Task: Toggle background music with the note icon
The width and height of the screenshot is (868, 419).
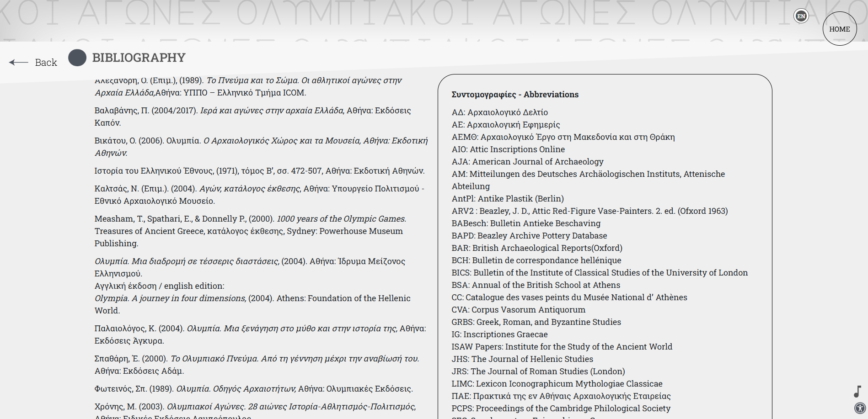Action: tap(857, 391)
